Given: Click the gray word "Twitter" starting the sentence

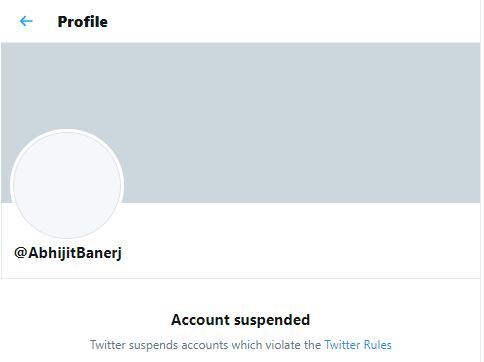Looking at the screenshot, I should point(108,345).
